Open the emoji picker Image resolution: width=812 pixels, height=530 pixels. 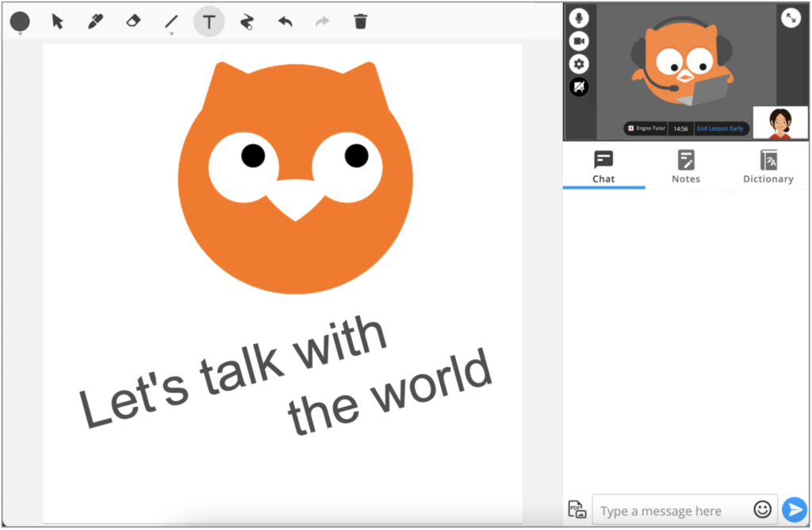pyautogui.click(x=762, y=510)
